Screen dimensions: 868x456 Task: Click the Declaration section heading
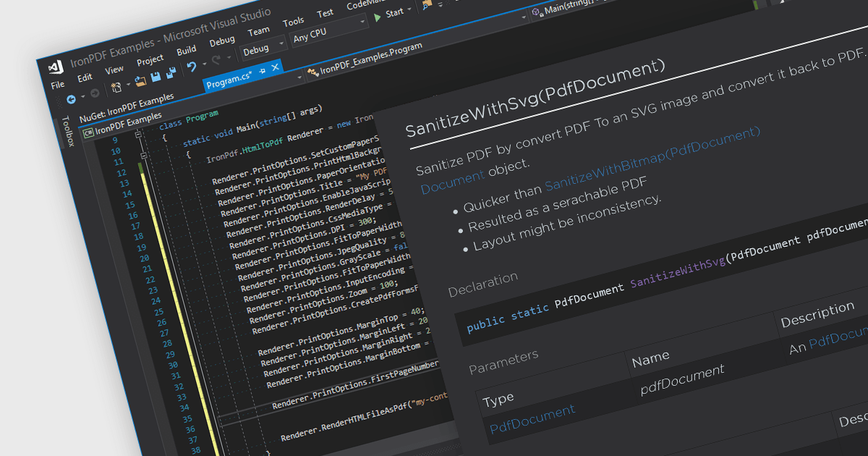coord(483,284)
